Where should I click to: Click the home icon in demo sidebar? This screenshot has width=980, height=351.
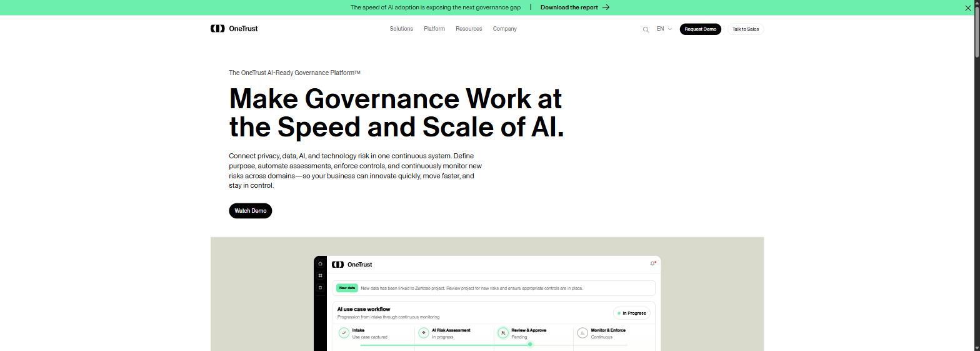point(320,264)
